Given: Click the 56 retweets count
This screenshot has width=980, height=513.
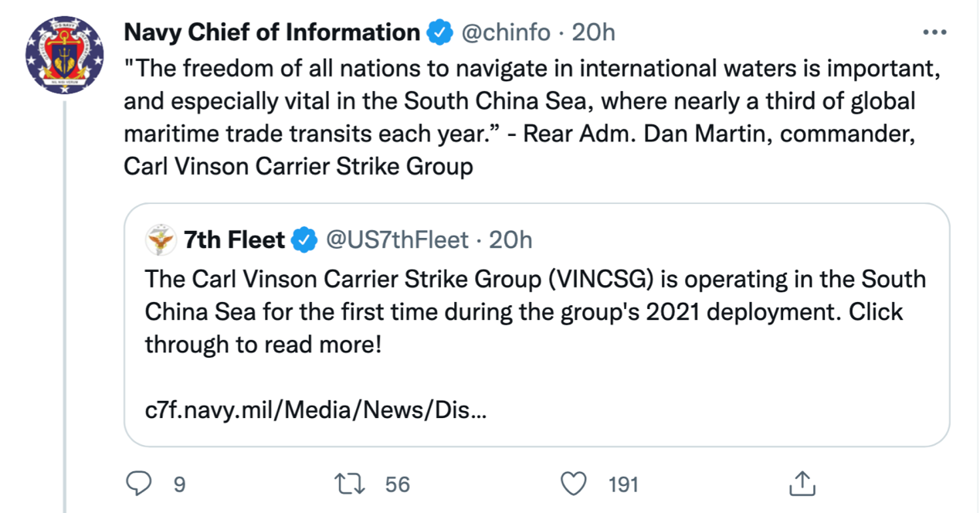Looking at the screenshot, I should point(398,484).
